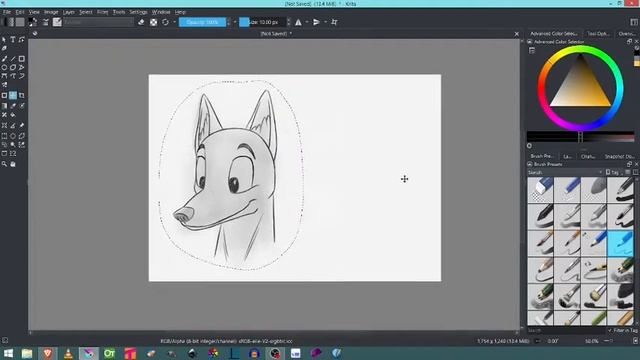Click the brush Size slider
This screenshot has width=640, height=360.
tap(262, 22)
